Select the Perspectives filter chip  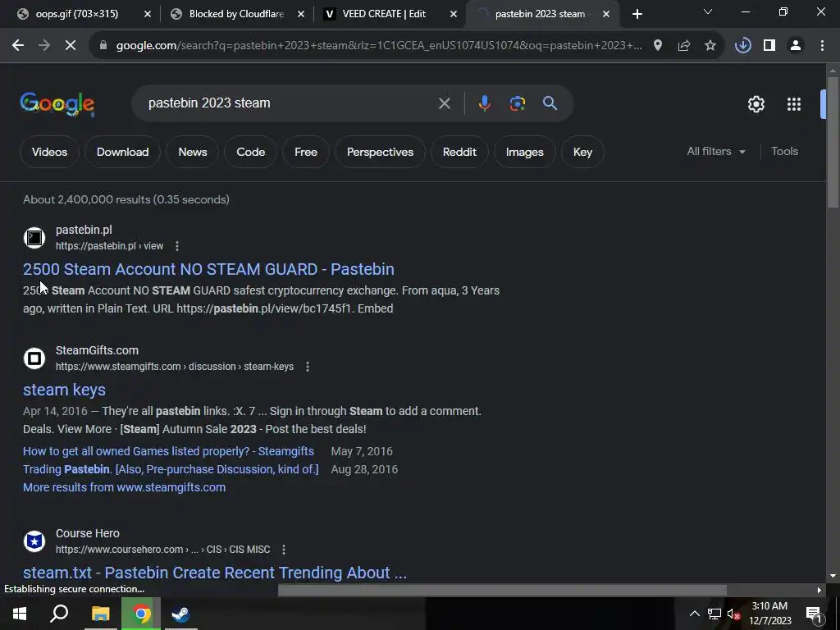pyautogui.click(x=380, y=152)
